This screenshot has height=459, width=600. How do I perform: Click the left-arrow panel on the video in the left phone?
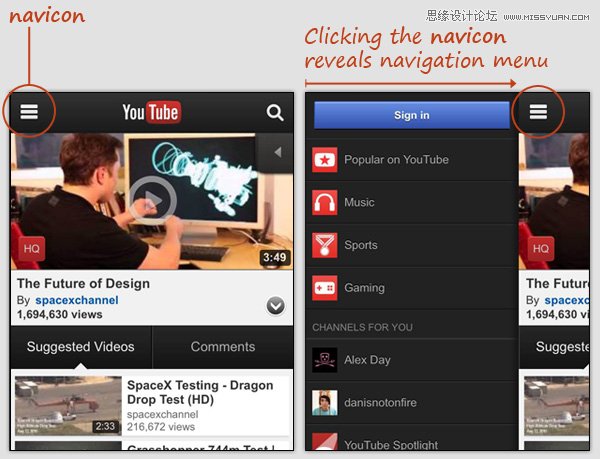276,152
